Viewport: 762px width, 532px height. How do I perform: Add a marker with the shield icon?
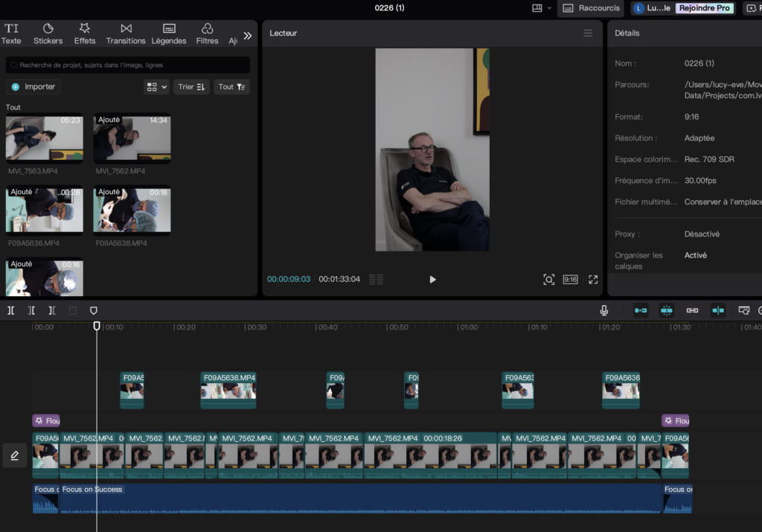coord(93,310)
